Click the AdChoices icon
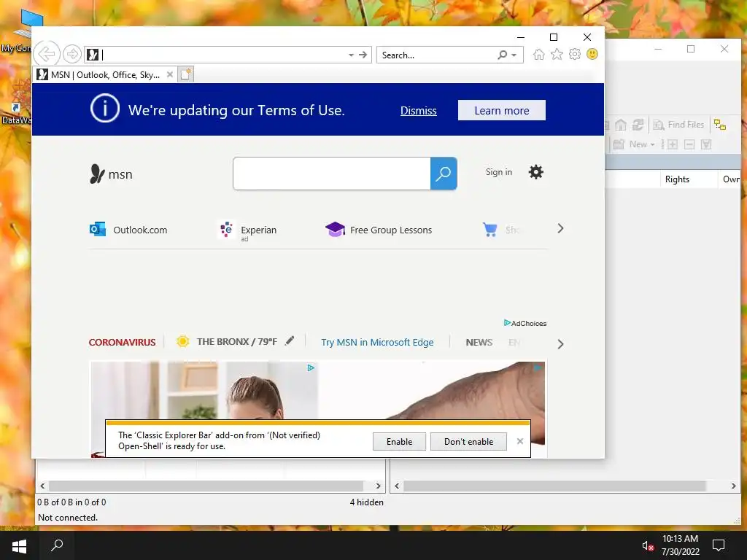747x560 pixels. 508,323
